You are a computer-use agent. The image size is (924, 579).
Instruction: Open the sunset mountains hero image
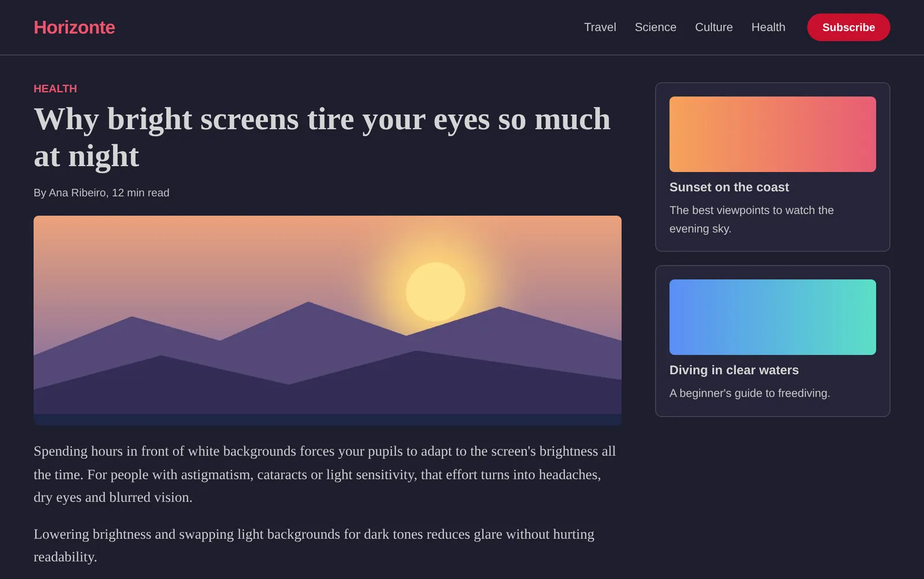pos(327,320)
